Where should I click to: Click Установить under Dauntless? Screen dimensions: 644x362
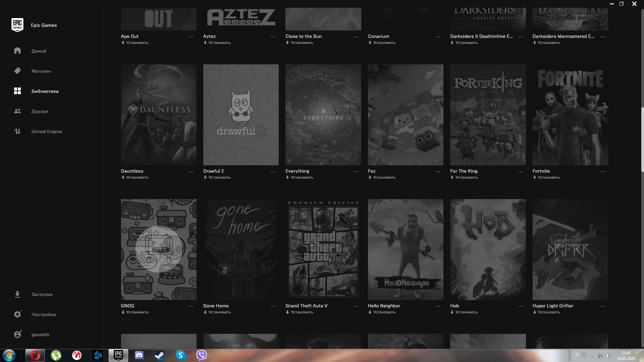[x=135, y=177]
